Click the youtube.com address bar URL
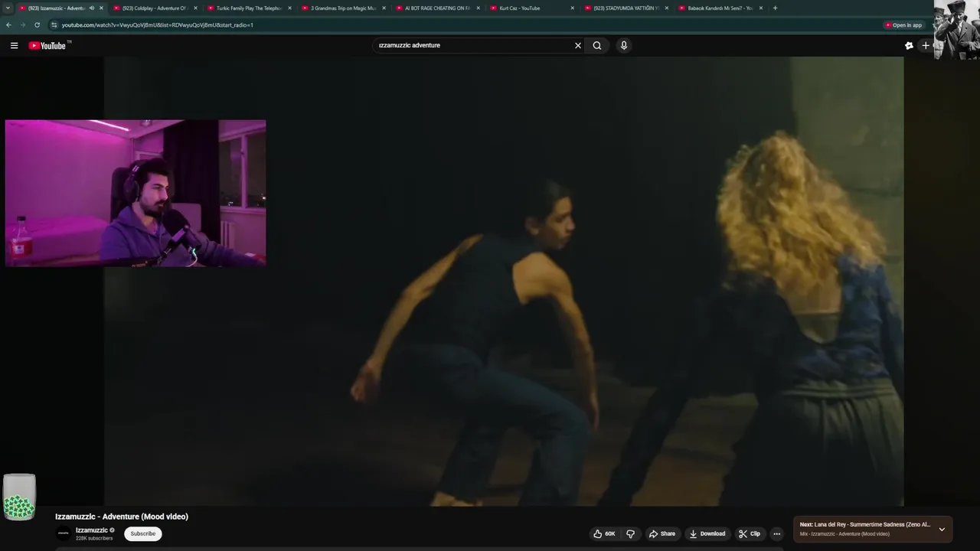980x551 pixels. 157,24
